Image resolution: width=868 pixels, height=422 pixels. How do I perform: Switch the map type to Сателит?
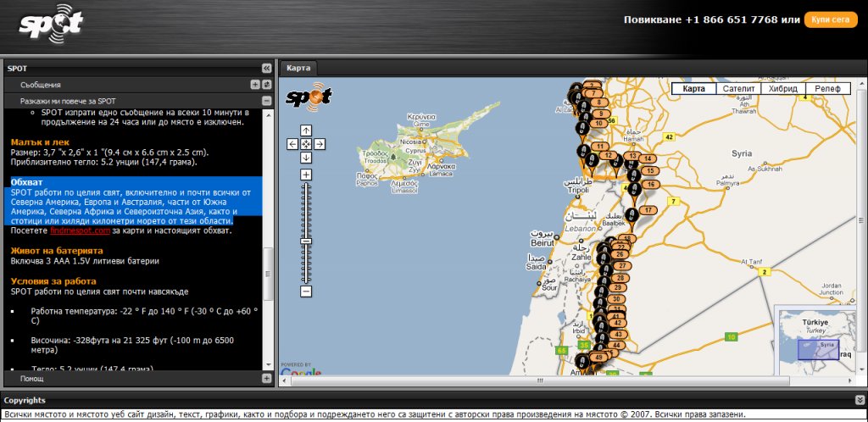click(x=738, y=88)
